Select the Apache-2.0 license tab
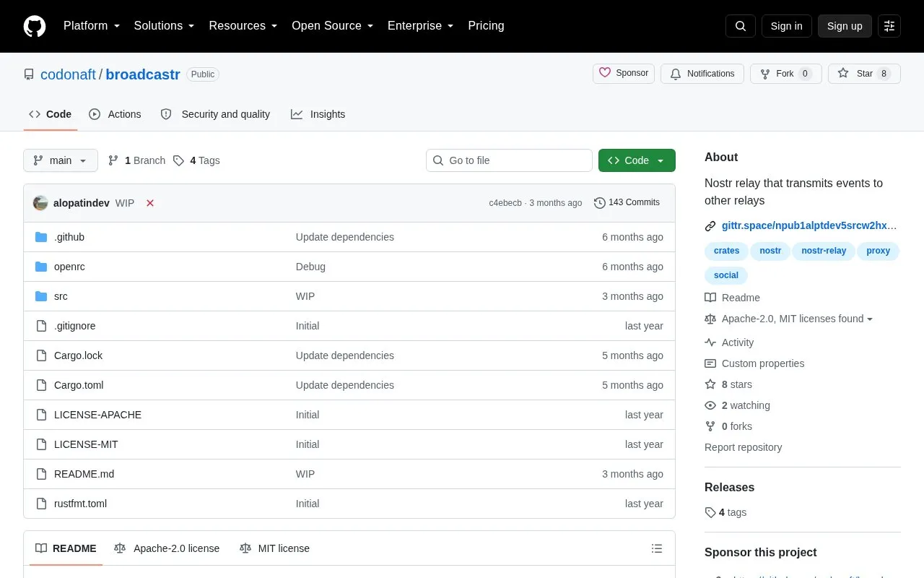 (x=167, y=548)
